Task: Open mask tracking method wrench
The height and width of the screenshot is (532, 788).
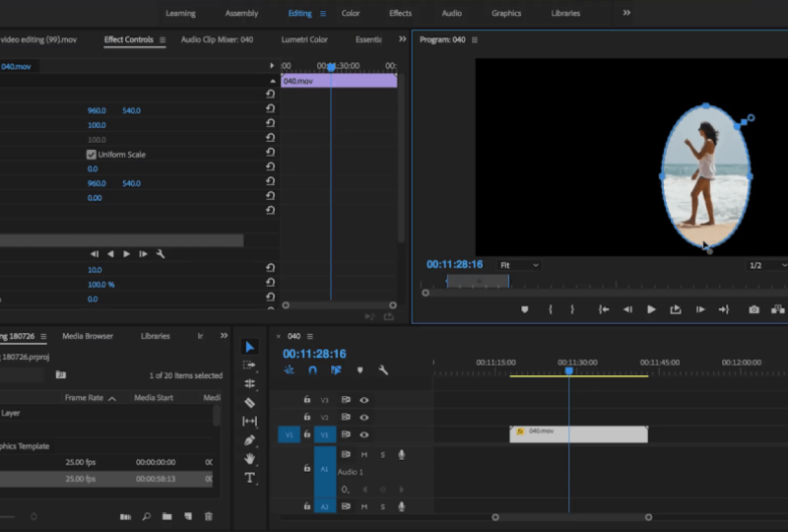Action: (161, 254)
